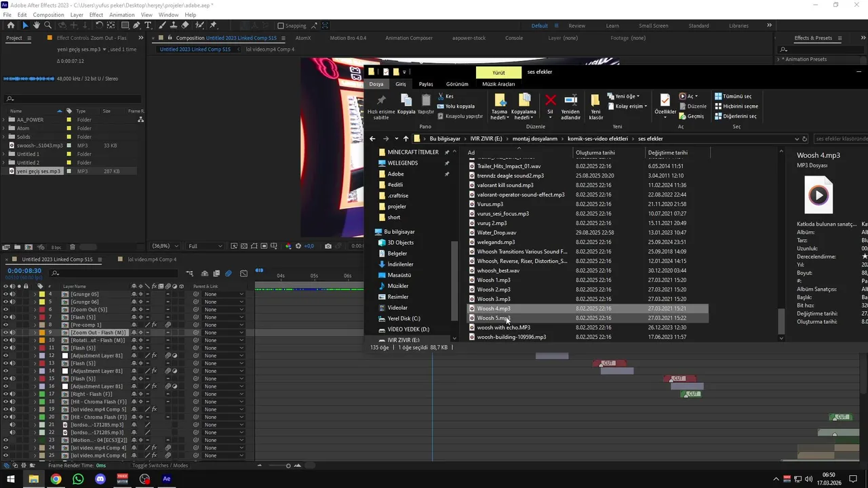This screenshot has height=488, width=868.
Task: Open the Motion Bro 4.0.4 panel tab
Action: click(x=348, y=38)
